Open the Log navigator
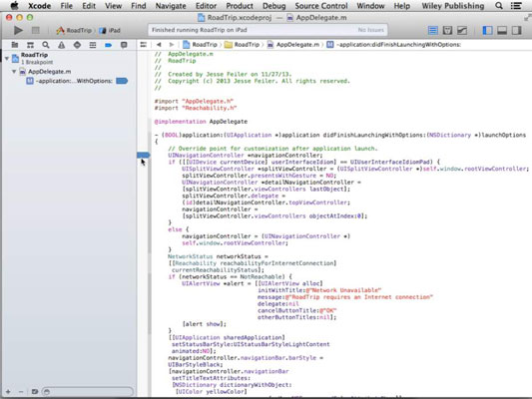Screen dimensions: 532x399 [124, 45]
